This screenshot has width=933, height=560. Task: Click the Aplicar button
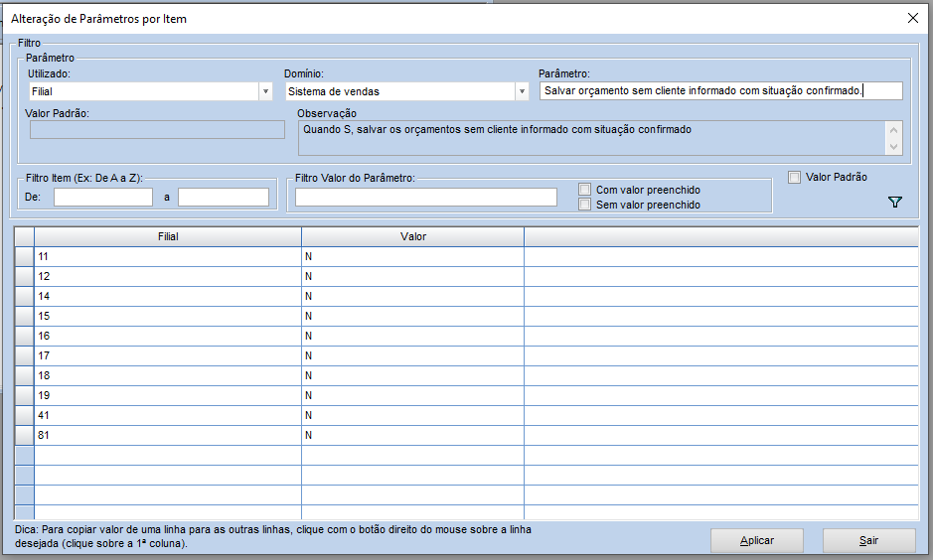tap(756, 540)
